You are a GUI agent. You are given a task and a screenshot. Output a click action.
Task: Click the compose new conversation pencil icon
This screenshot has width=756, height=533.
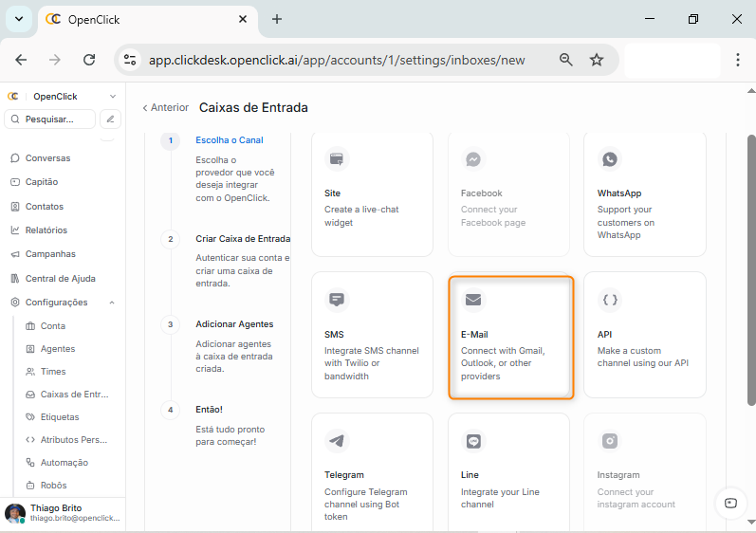point(111,119)
